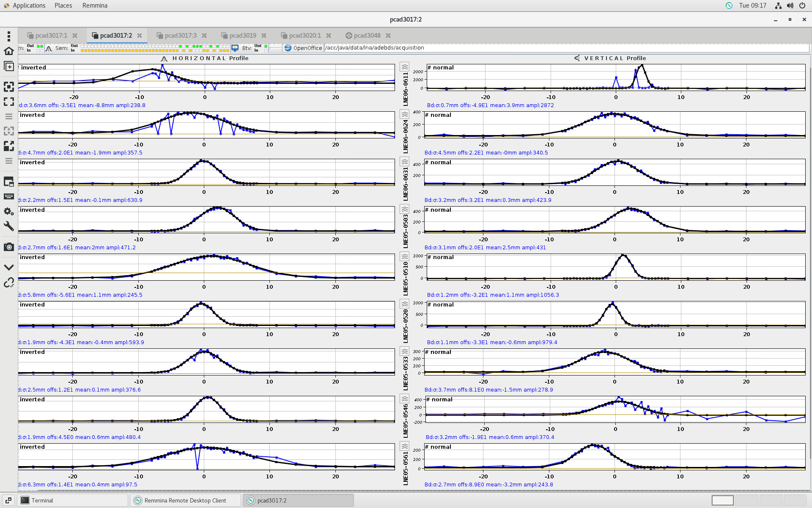Close the pcad3048 tab
The width and height of the screenshot is (812, 508).
(388, 36)
